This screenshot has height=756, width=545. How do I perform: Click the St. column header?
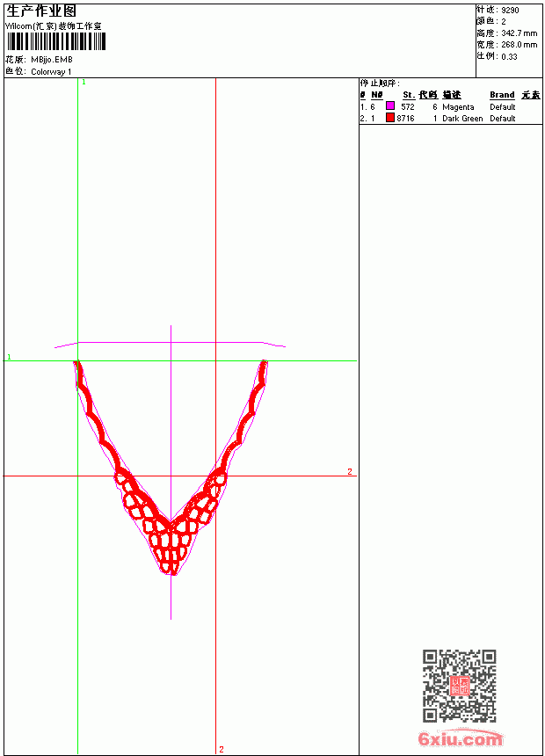click(x=409, y=95)
